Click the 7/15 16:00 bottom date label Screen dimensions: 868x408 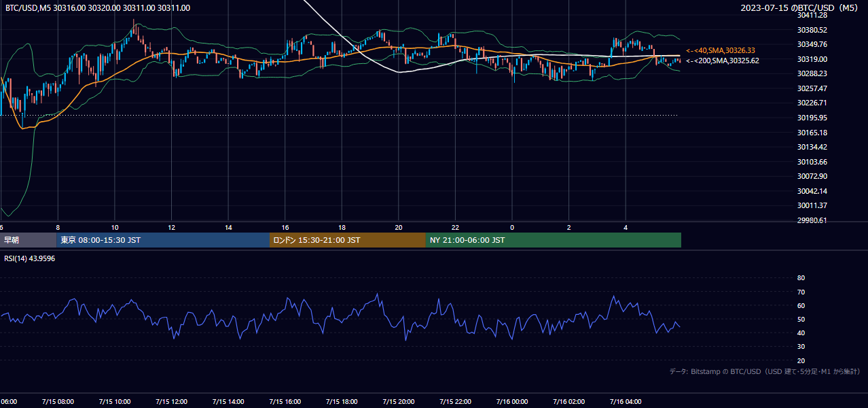pyautogui.click(x=285, y=401)
